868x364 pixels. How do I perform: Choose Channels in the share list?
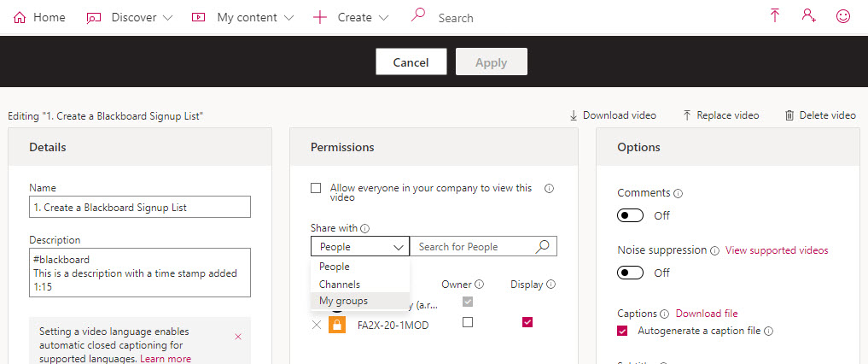click(x=340, y=284)
